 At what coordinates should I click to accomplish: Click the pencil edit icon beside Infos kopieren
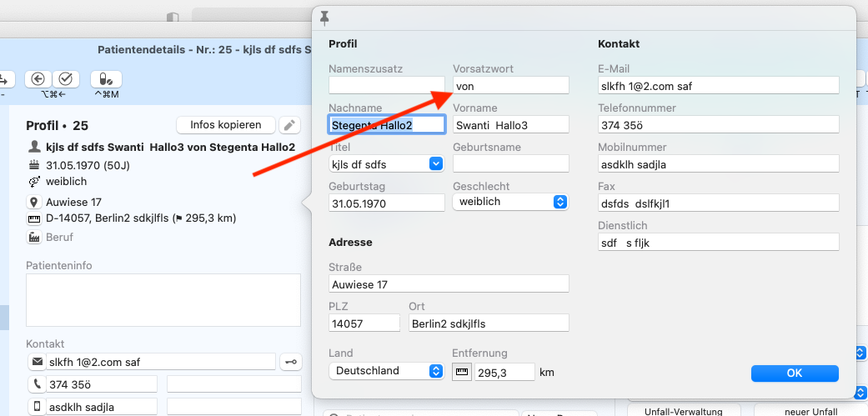click(289, 126)
